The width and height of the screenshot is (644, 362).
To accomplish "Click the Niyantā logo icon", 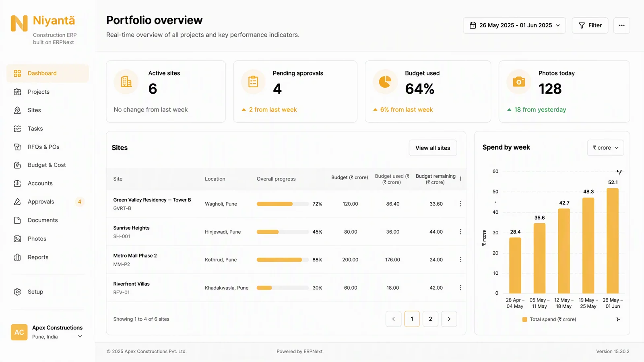I will 19,23.
